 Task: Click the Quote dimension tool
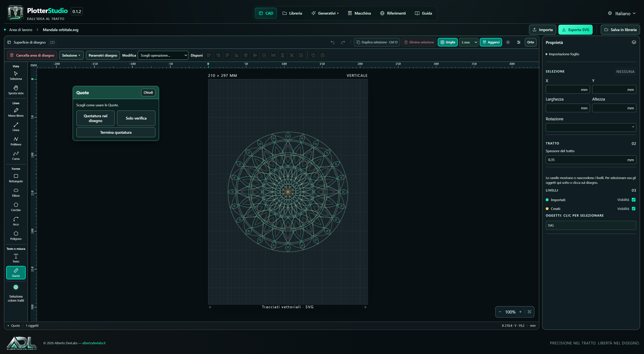pos(16,273)
